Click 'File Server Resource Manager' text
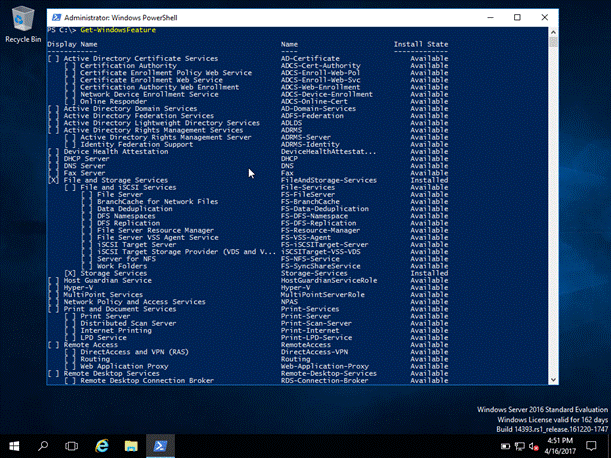611x458 pixels. pos(155,230)
